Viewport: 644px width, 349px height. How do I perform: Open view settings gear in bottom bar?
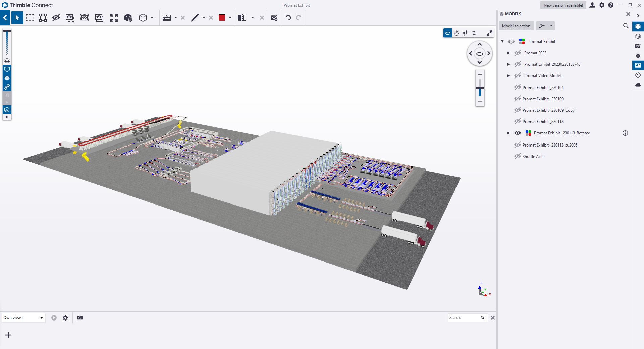(65, 318)
